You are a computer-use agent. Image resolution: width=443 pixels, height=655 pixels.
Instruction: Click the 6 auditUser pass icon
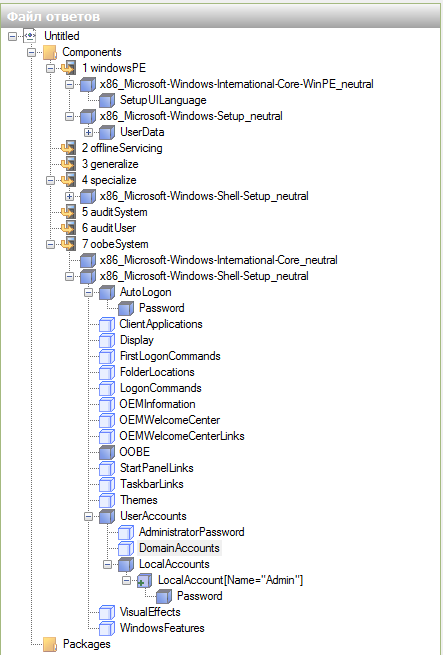[68, 228]
